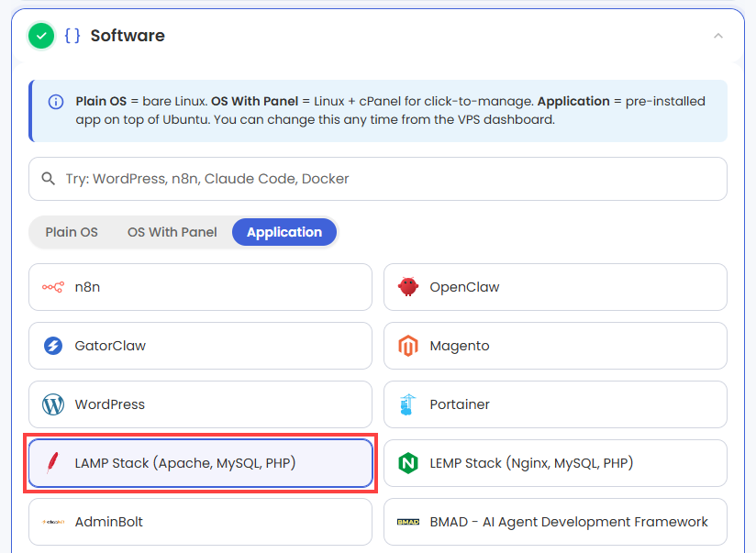This screenshot has height=553, width=756.
Task: Click the green checkmark status icon
Action: 41,36
